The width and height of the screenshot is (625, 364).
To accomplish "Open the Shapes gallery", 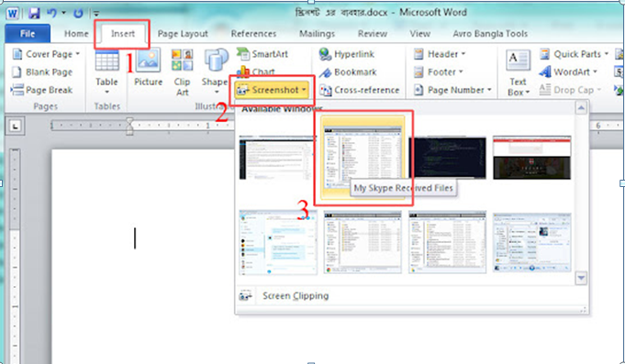I will (216, 72).
